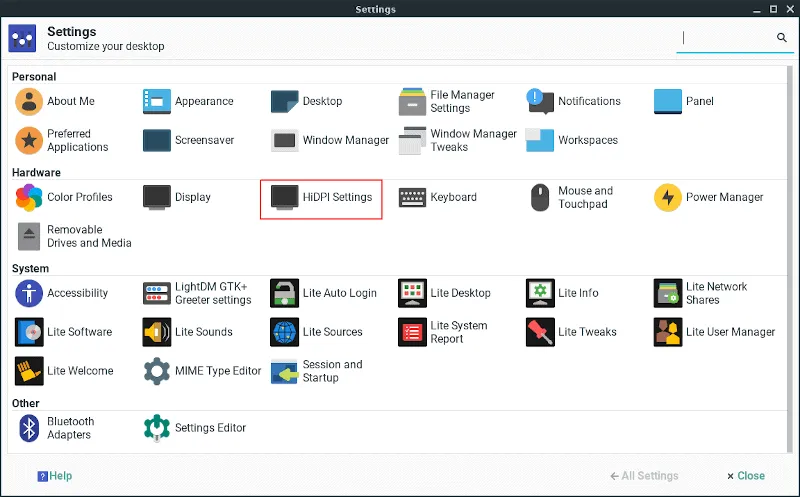The image size is (800, 497).
Task: Open Mouse and Touchpad settings
Action: coord(570,198)
